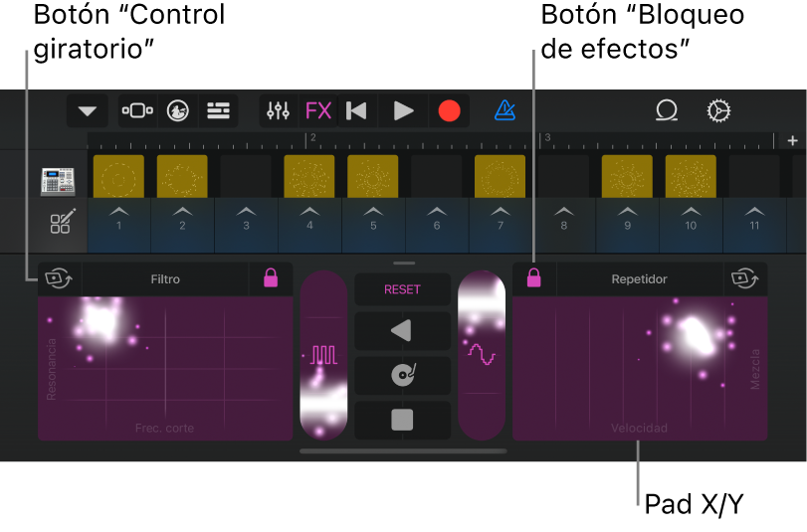Toggle the loop cell above column 9
This screenshot has width=807, height=532.
pyautogui.click(x=627, y=176)
